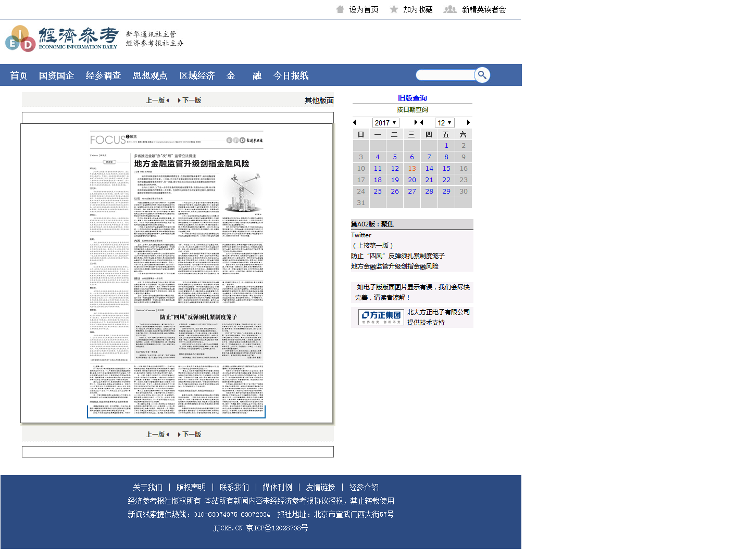Click 关于我们 in the footer
Screen dimensions: 750x560
point(148,487)
